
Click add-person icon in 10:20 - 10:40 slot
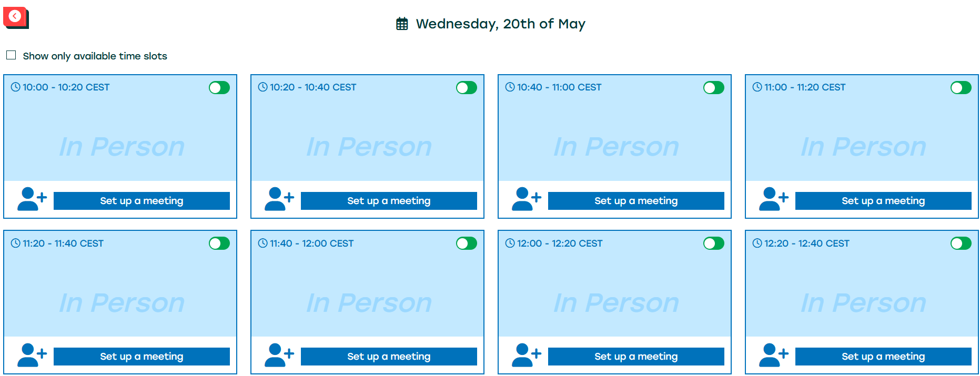(x=279, y=199)
